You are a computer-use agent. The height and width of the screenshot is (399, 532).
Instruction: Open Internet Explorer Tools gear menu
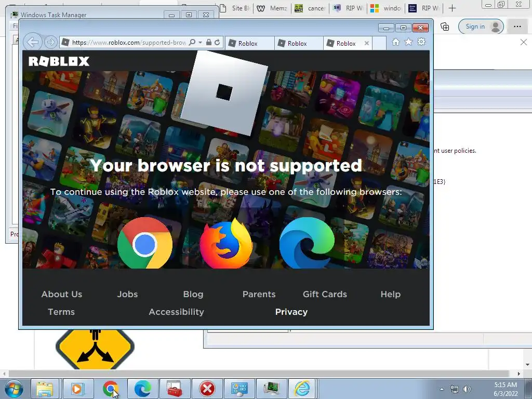(421, 42)
